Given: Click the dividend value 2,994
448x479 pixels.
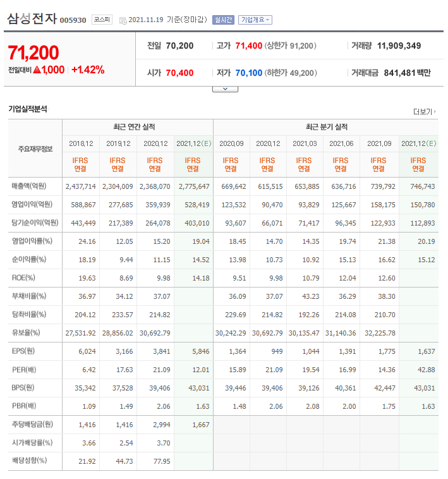Looking at the screenshot, I should pos(162,425).
